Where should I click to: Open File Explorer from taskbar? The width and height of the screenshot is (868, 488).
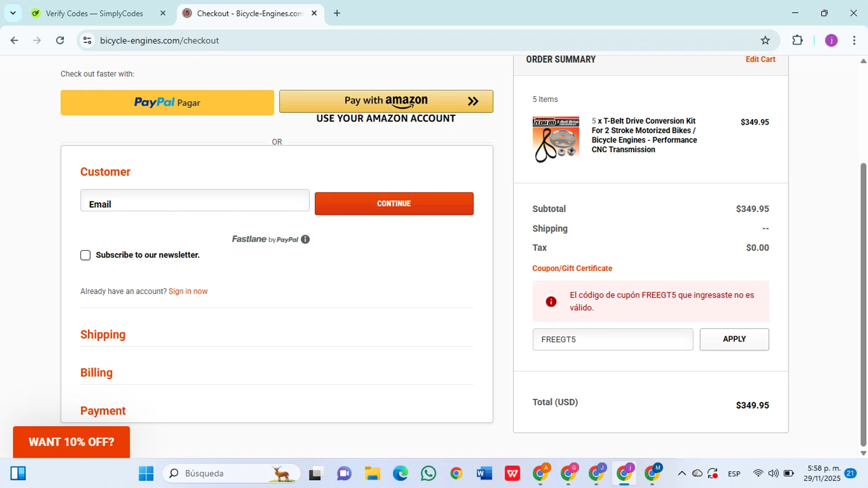coord(372,474)
